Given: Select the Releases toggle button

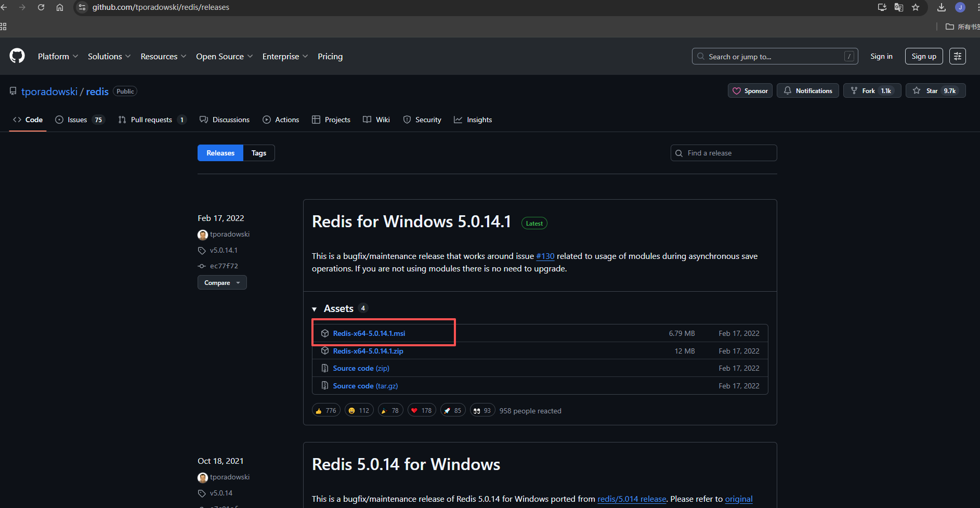Looking at the screenshot, I should point(220,153).
